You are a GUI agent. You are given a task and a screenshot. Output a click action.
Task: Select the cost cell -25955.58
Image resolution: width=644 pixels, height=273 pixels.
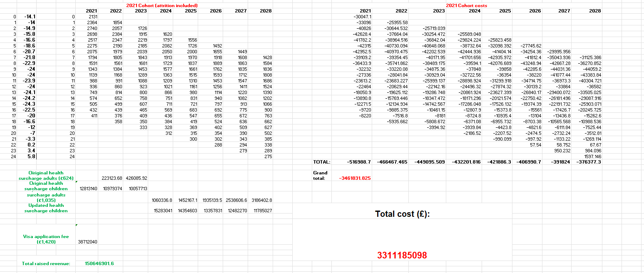(397, 22)
